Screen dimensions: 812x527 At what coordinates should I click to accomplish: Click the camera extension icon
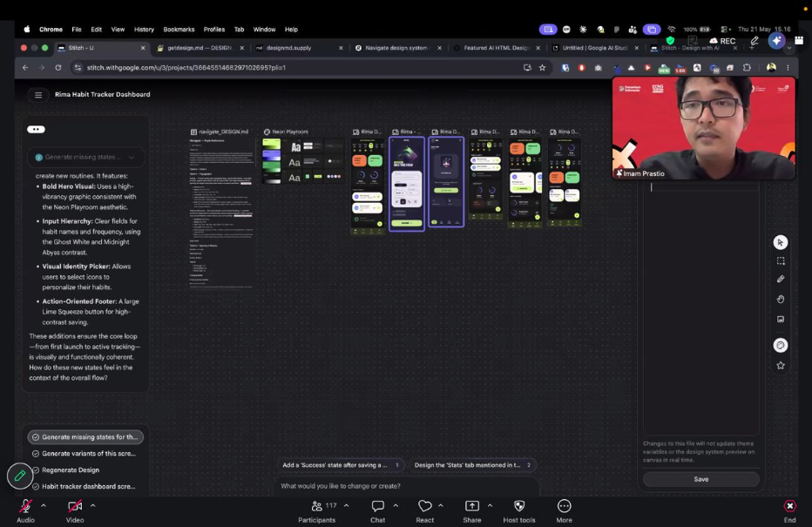pos(599,68)
